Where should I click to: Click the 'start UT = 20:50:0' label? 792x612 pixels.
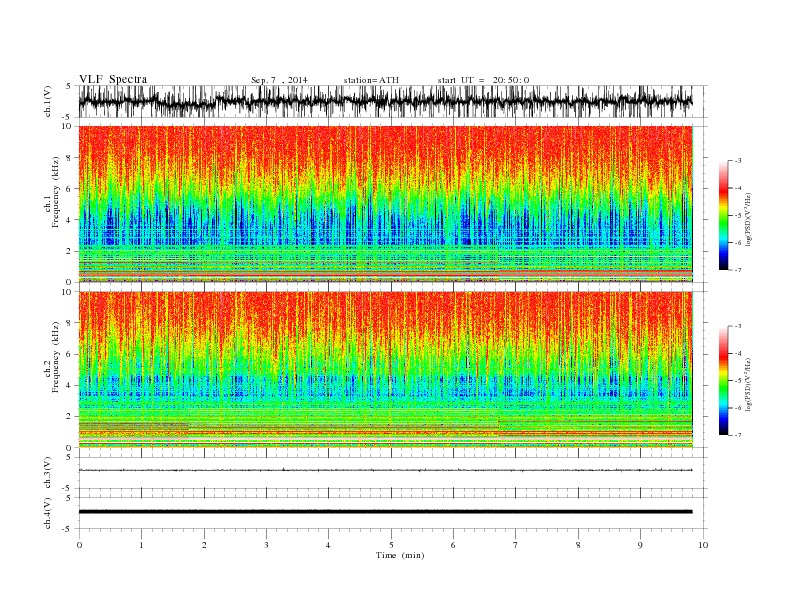coord(483,80)
